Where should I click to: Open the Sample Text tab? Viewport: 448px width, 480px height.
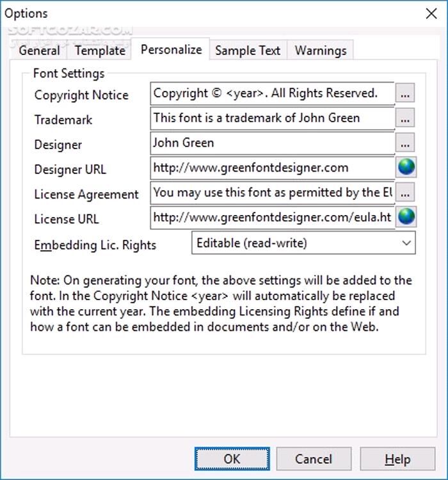click(248, 50)
